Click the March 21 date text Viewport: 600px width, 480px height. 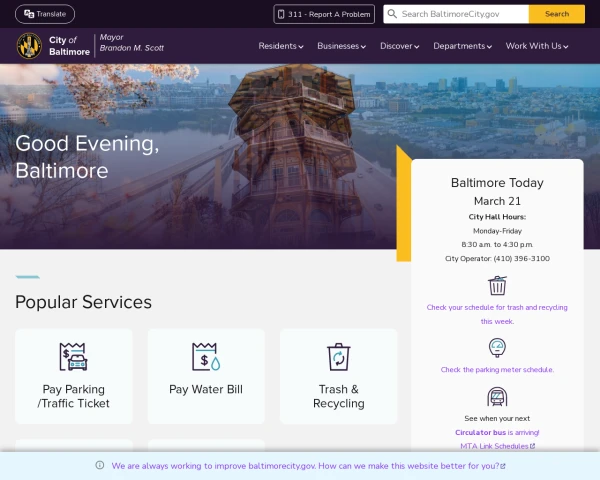point(497,201)
